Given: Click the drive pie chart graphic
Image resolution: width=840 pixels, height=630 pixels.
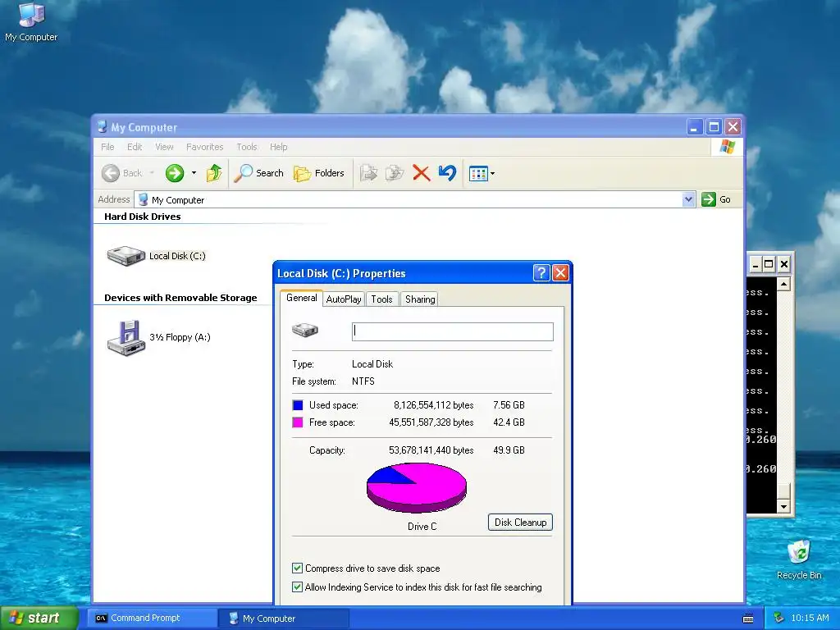Looking at the screenshot, I should point(416,487).
